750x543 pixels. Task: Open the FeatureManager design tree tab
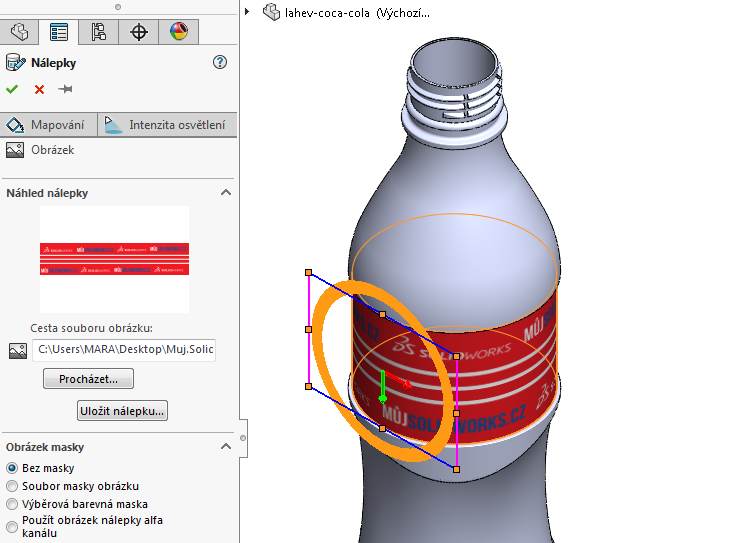tap(20, 33)
